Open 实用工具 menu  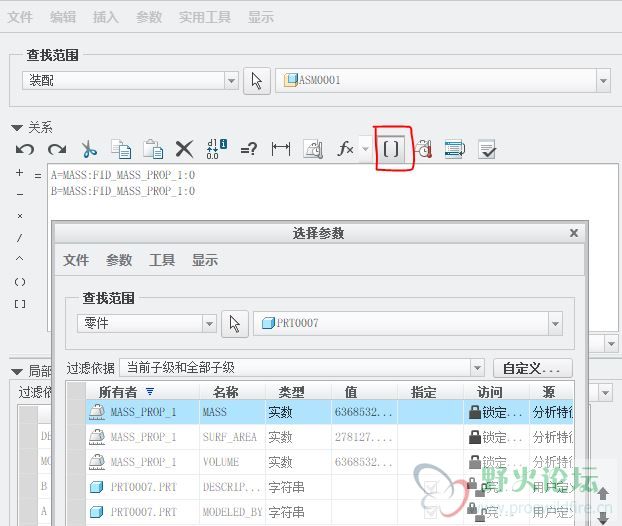tap(205, 17)
